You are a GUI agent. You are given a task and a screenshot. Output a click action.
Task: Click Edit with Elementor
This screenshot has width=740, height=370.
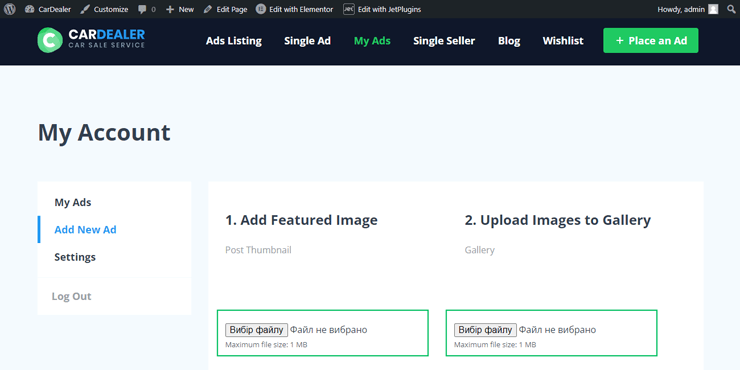pyautogui.click(x=294, y=9)
